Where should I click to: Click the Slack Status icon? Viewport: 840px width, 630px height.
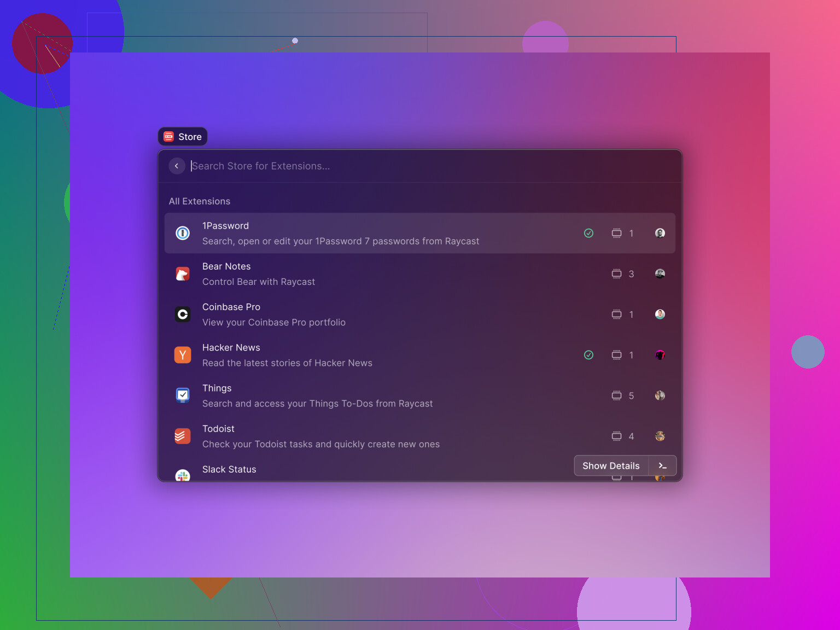183,475
